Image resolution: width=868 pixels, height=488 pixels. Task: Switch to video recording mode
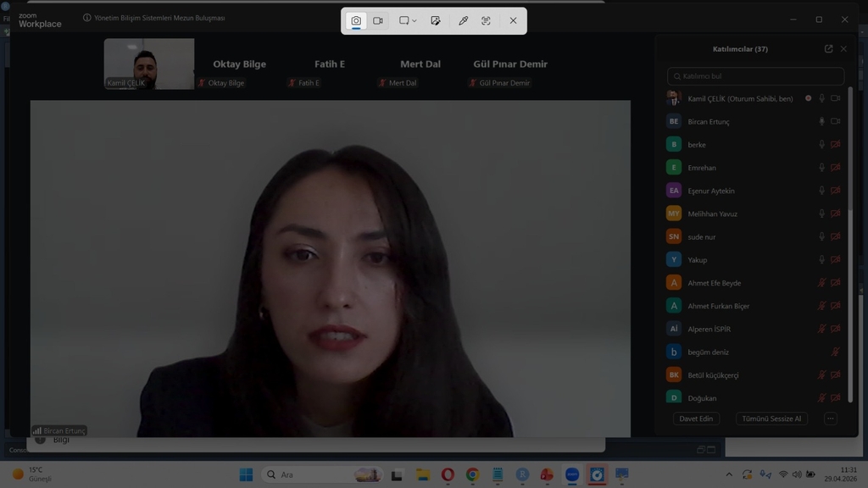pyautogui.click(x=378, y=20)
